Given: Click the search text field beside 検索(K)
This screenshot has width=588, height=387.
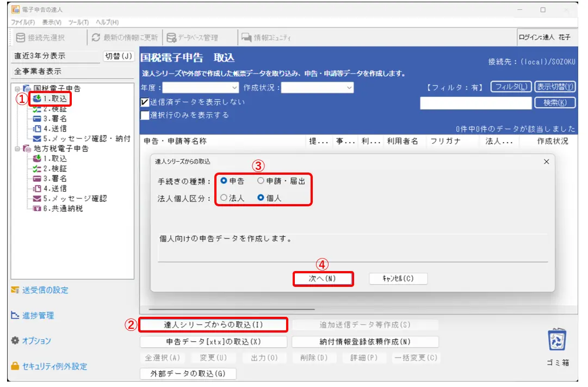Looking at the screenshot, I should pyautogui.click(x=475, y=103).
